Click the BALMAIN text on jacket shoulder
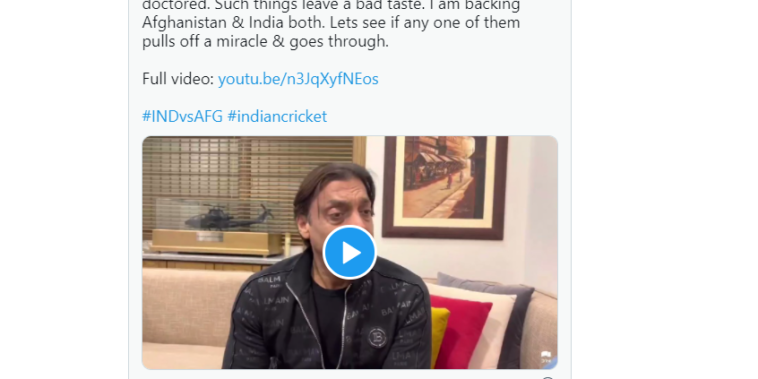This screenshot has width=758, height=379. [x=269, y=281]
